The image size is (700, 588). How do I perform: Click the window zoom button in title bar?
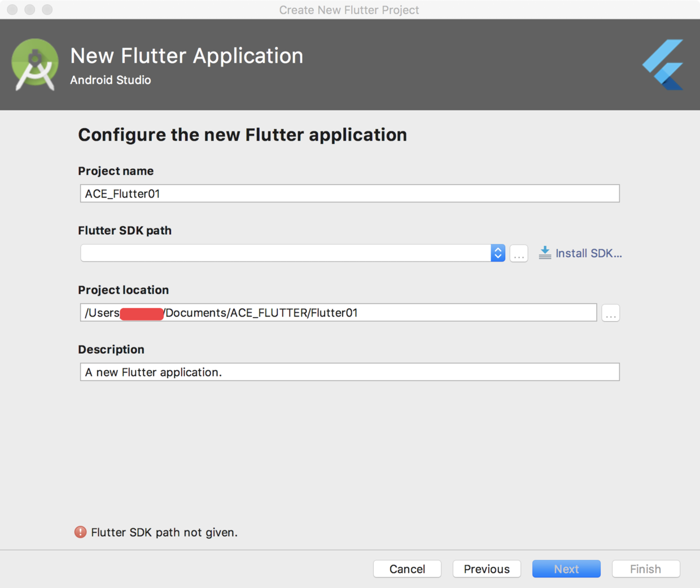(x=47, y=10)
